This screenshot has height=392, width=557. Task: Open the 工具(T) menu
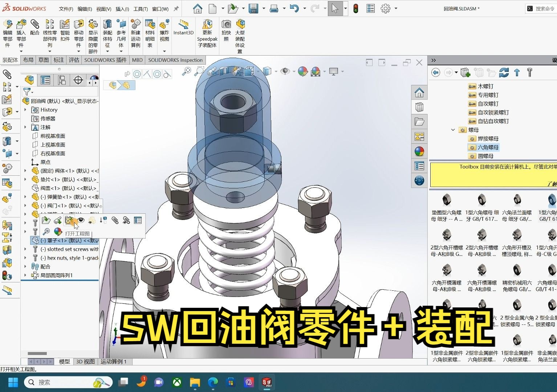point(141,9)
